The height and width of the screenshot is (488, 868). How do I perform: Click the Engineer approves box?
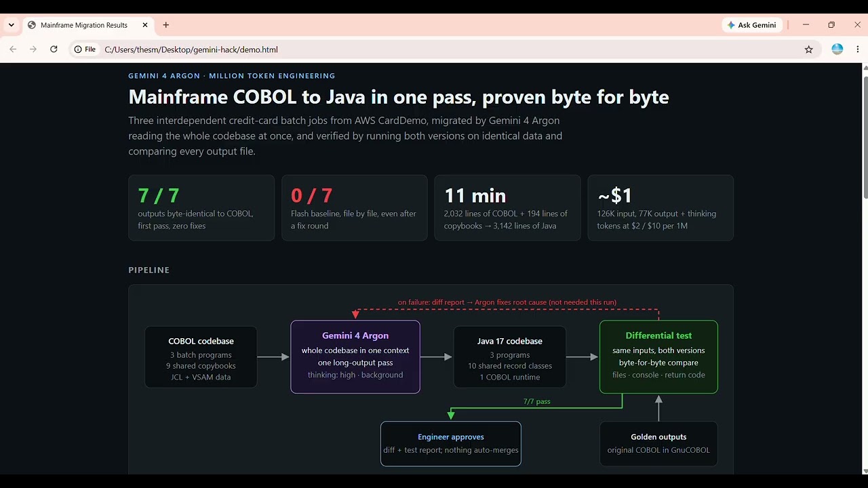coord(451,444)
